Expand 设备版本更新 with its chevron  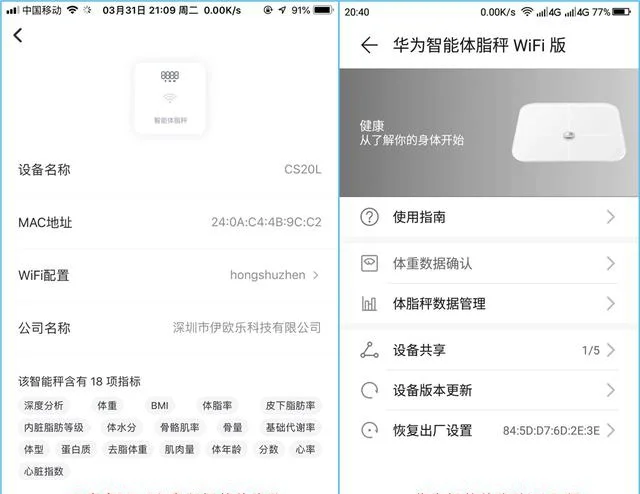click(611, 390)
